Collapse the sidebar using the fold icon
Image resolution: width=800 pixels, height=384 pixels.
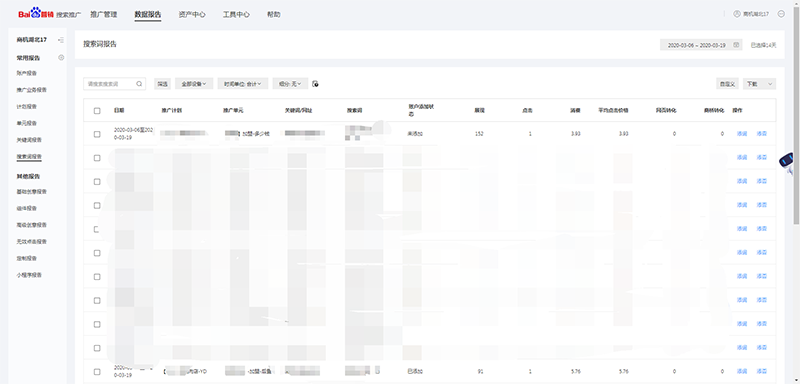point(61,40)
